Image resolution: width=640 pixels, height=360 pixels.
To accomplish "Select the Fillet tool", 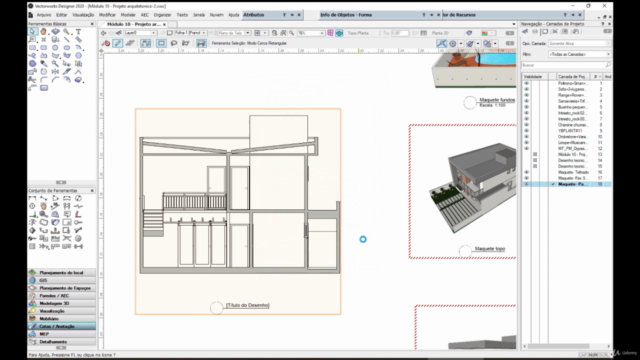I will 44,80.
